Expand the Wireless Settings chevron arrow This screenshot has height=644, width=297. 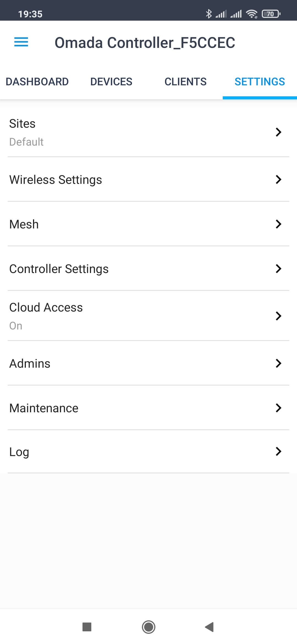coord(278,179)
